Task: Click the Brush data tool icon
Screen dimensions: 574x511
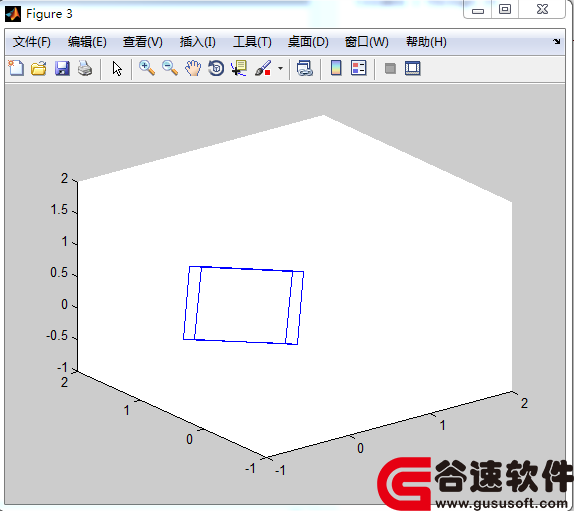Action: point(263,68)
